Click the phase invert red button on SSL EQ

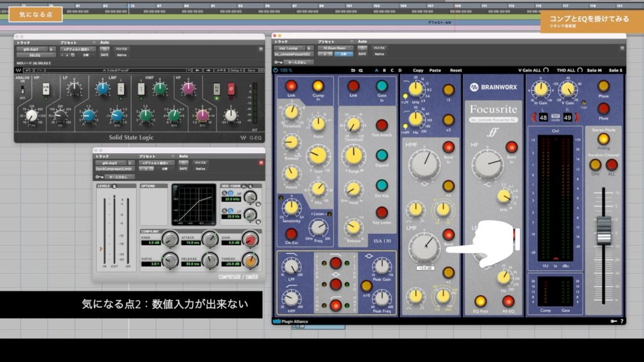pyautogui.click(x=231, y=89)
